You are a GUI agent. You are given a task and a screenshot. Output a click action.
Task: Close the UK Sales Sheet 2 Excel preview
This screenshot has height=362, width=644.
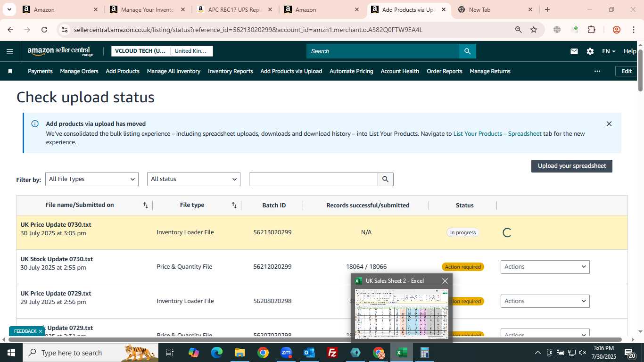click(x=445, y=281)
